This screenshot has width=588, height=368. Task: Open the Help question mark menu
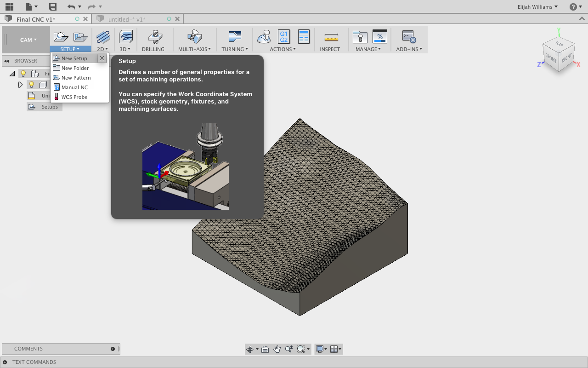pos(576,6)
